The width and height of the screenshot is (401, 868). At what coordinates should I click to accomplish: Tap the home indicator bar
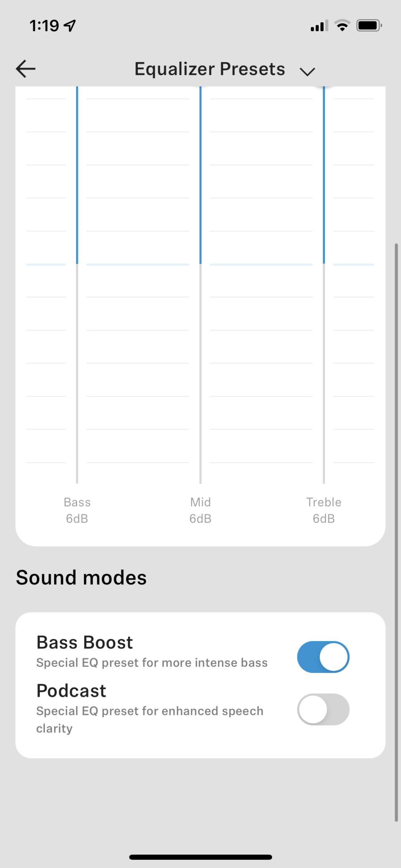coord(200,857)
